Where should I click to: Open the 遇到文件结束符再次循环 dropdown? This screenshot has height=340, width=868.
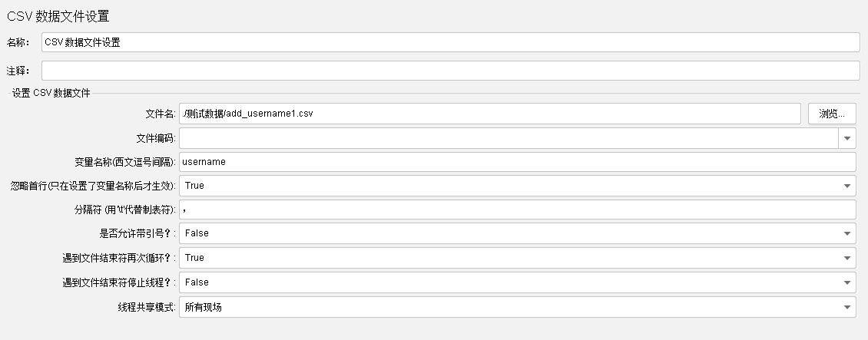click(517, 258)
